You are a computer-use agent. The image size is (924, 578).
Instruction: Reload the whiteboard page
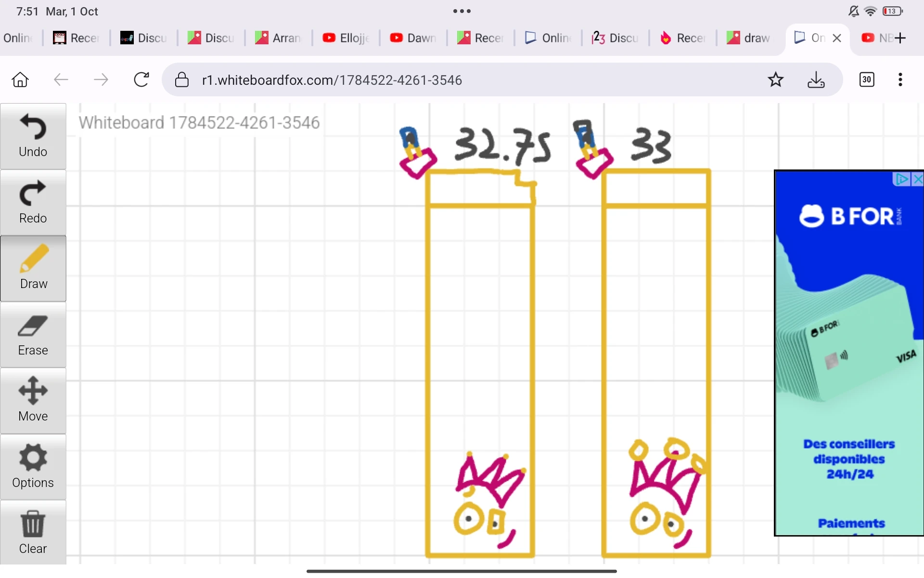141,80
